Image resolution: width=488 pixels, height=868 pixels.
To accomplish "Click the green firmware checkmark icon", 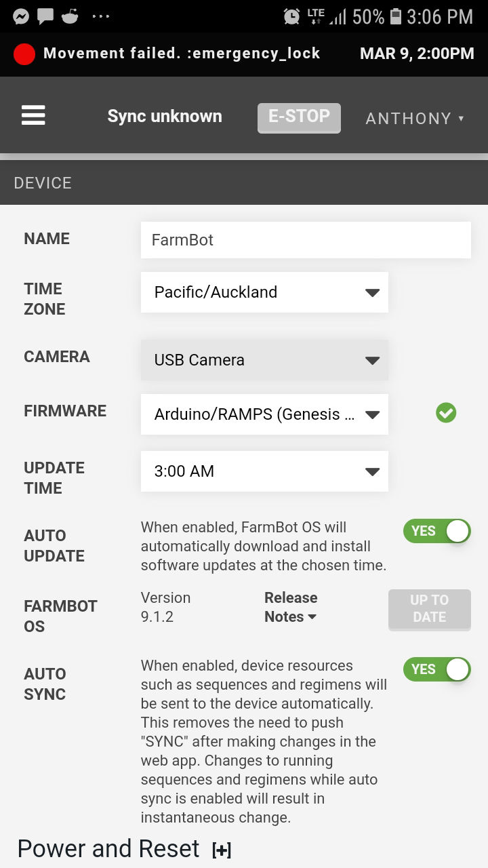I will click(x=446, y=412).
